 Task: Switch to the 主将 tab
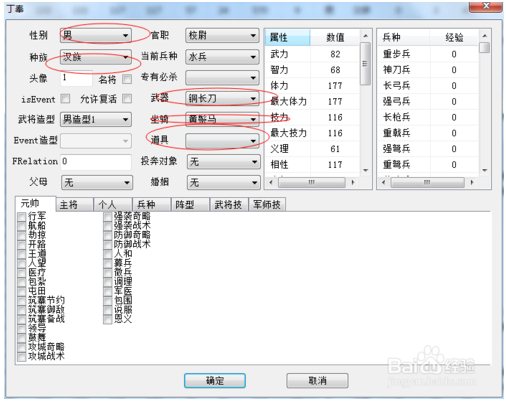[74, 205]
